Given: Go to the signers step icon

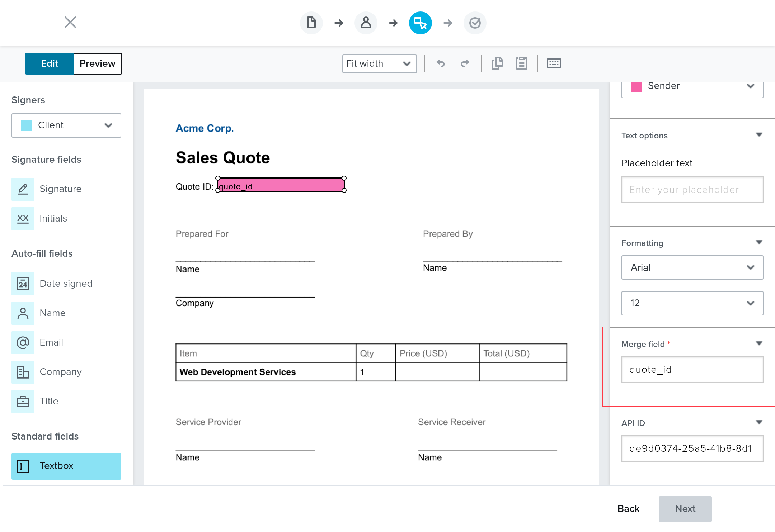Looking at the screenshot, I should click(x=366, y=23).
